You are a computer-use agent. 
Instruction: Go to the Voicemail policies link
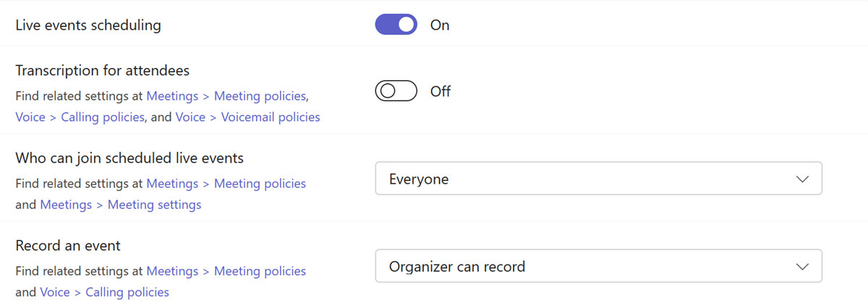click(271, 116)
